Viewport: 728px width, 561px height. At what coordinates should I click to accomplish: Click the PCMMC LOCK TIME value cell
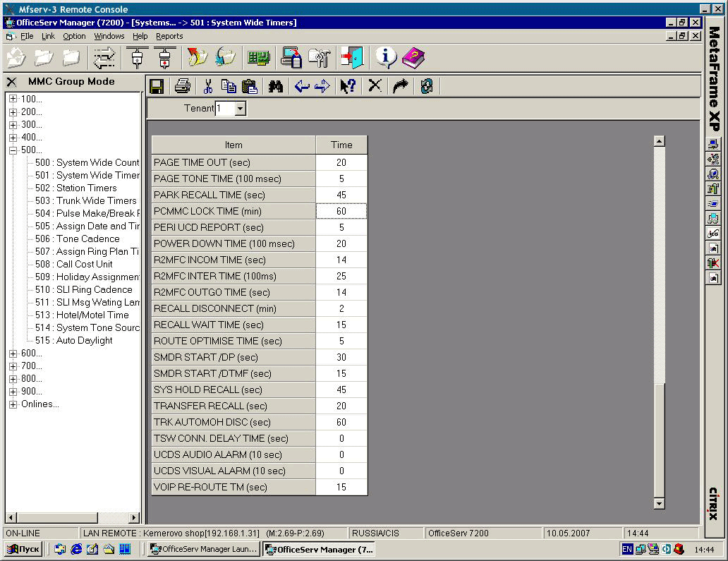tap(341, 211)
